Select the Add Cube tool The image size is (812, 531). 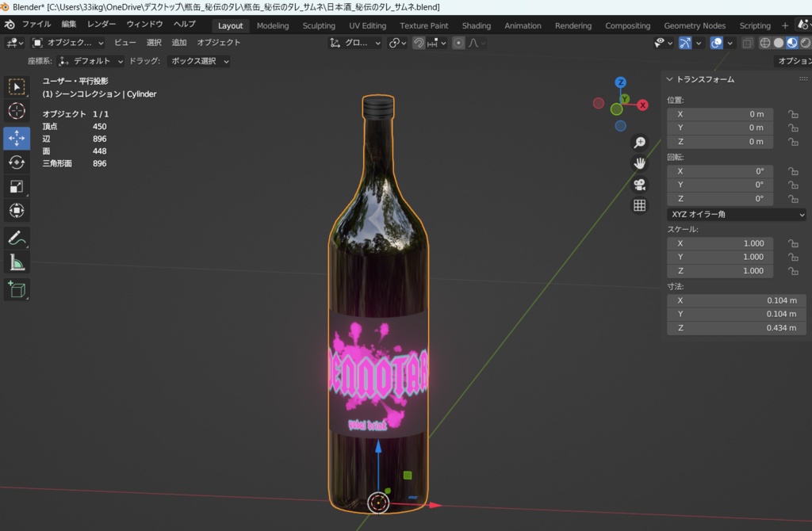pyautogui.click(x=17, y=289)
